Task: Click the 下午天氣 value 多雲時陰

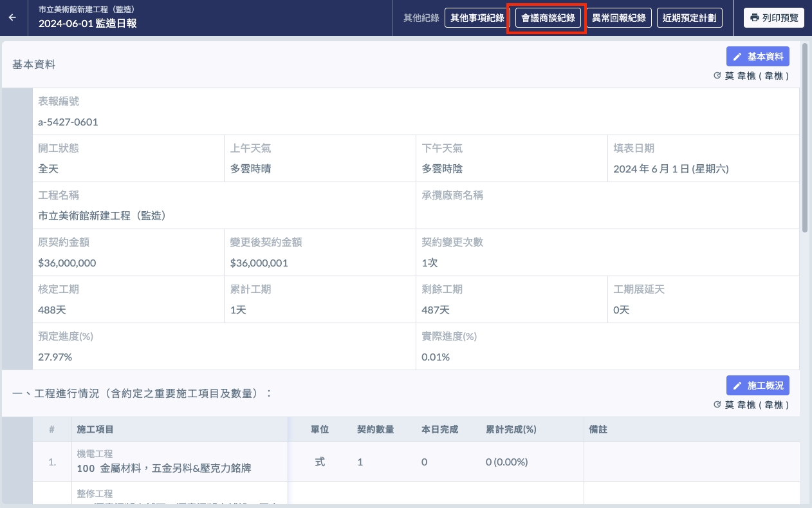Action: [442, 169]
